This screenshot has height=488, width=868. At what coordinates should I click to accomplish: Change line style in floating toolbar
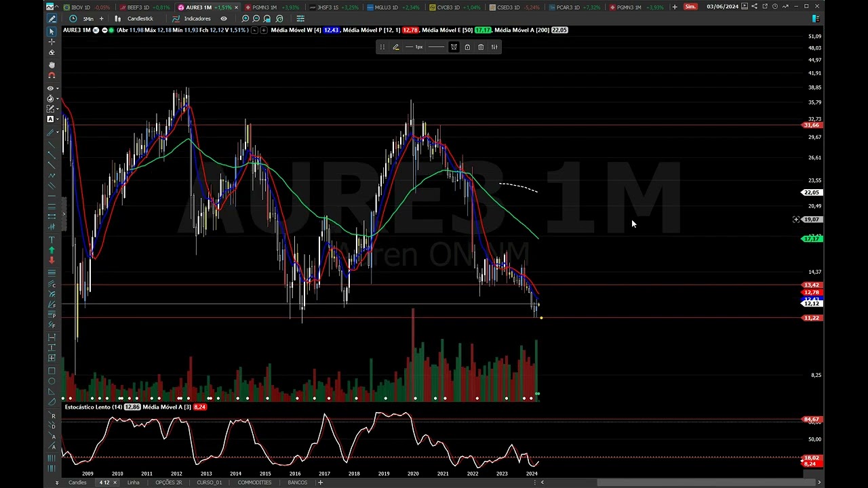[436, 47]
